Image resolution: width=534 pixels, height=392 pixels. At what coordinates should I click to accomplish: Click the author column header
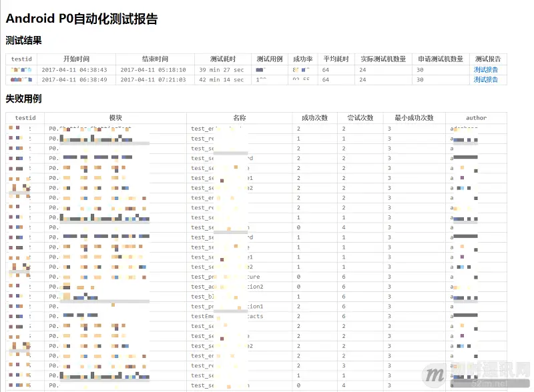point(475,117)
